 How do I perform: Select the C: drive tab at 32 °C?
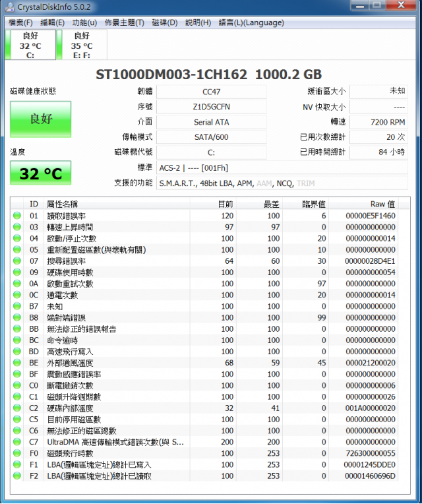coord(30,45)
